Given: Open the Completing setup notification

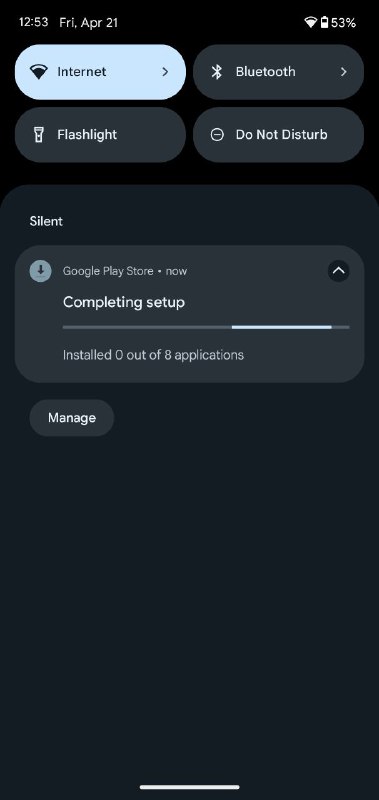Looking at the screenshot, I should (189, 314).
